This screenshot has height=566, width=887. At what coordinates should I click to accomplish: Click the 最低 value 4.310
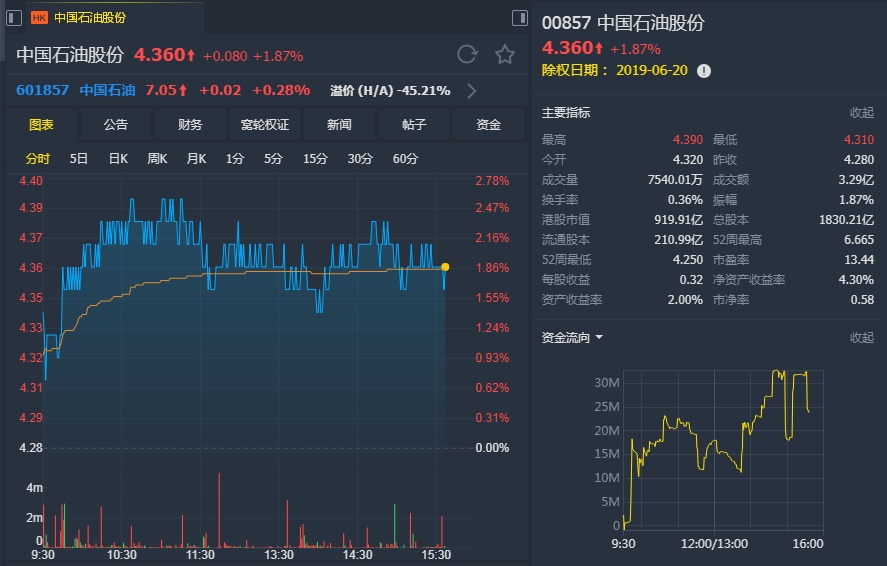click(x=859, y=140)
